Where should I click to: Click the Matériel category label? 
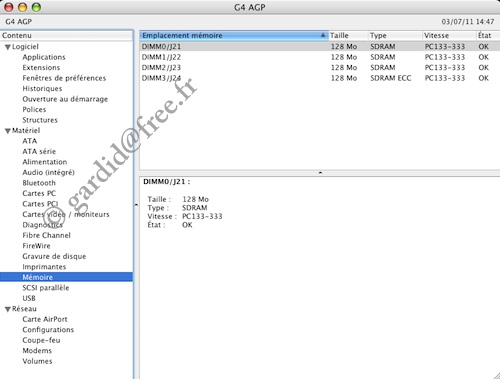(x=26, y=131)
